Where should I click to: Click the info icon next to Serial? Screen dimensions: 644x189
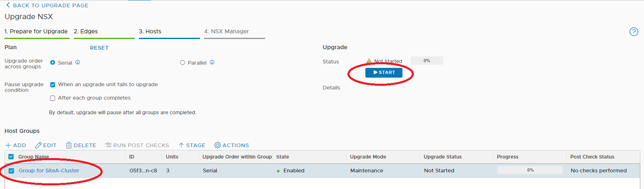coord(78,62)
